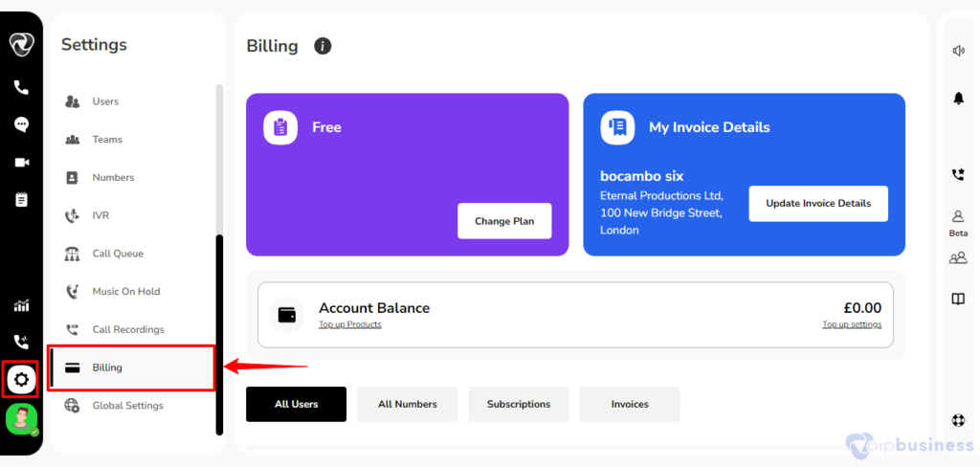This screenshot has height=467, width=980.
Task: Open the video meetings camera icon
Action: point(22,163)
